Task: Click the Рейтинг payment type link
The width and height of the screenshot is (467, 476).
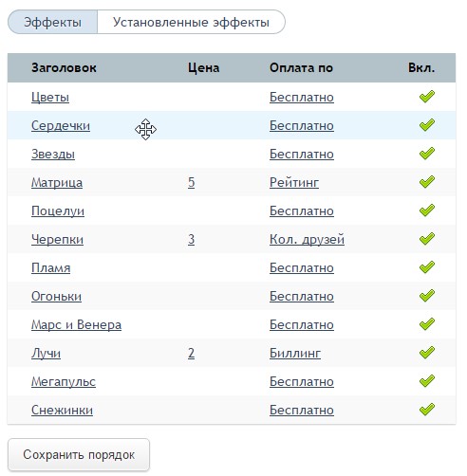Action: [x=294, y=183]
